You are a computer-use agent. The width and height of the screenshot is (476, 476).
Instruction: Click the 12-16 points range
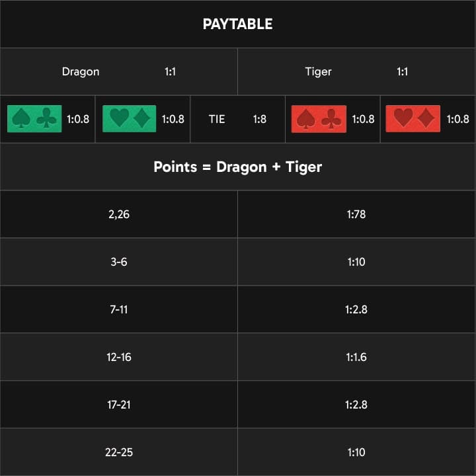(x=119, y=357)
